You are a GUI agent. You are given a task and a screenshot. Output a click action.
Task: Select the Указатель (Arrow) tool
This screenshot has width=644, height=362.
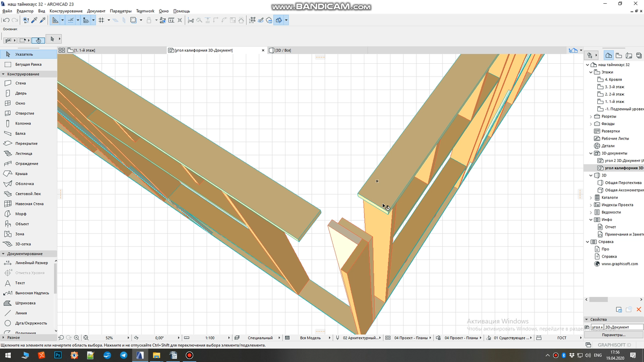tap(28, 54)
